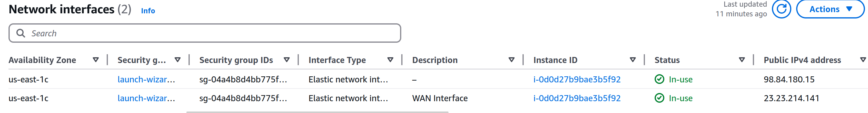Click In-use status icon for WAN Interface row
This screenshot has height=113, width=868.
click(659, 98)
